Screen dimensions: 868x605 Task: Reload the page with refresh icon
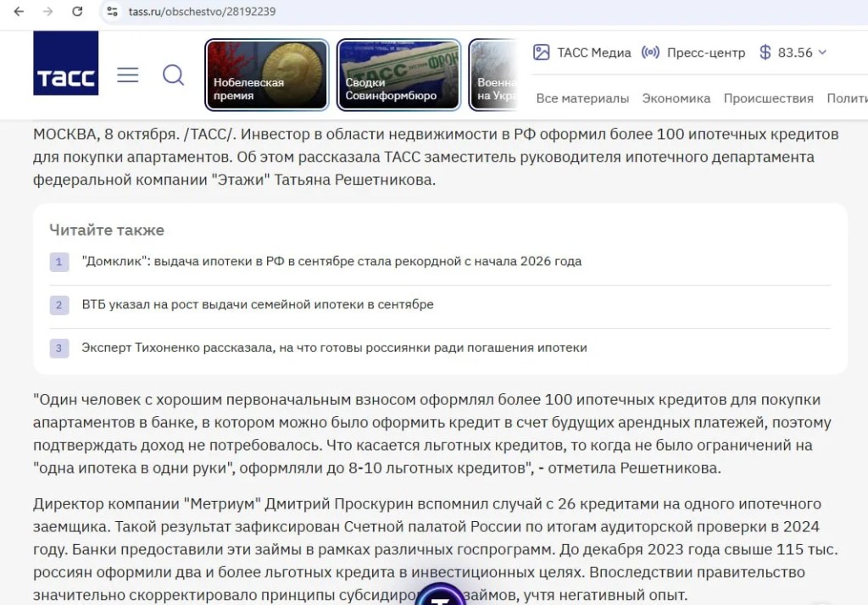pos(77,12)
